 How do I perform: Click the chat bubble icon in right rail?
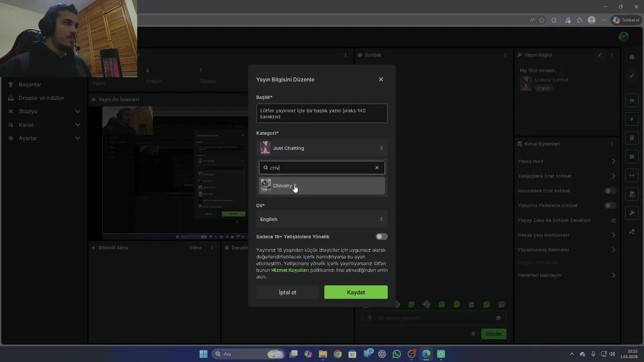point(632,157)
